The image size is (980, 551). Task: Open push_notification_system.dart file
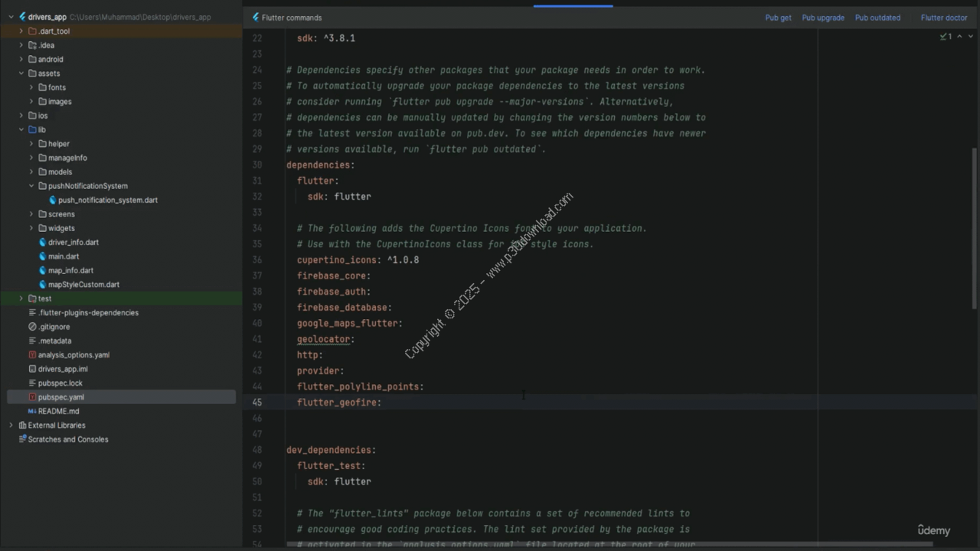coord(107,200)
